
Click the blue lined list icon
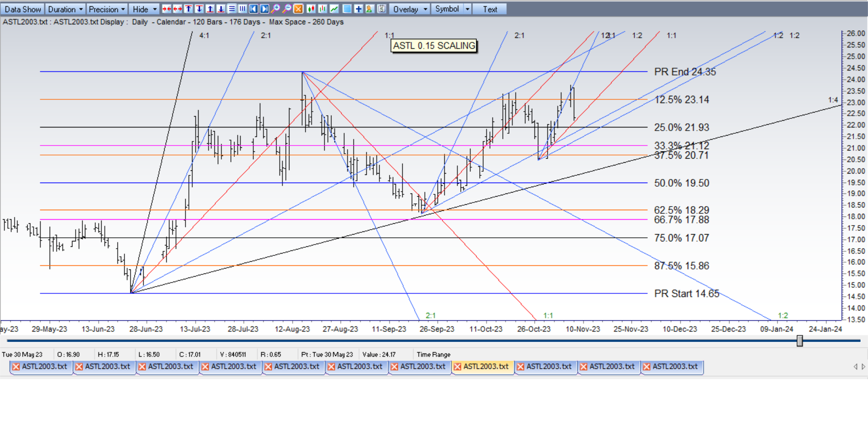point(347,9)
